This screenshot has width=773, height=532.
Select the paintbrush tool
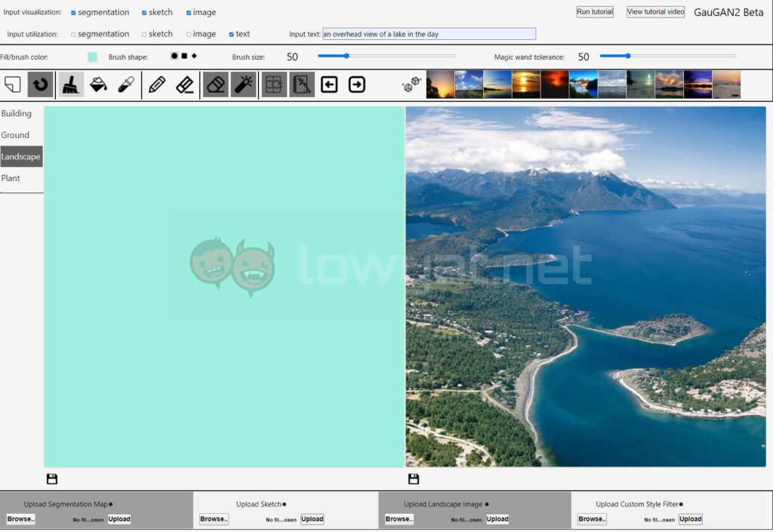(71, 85)
